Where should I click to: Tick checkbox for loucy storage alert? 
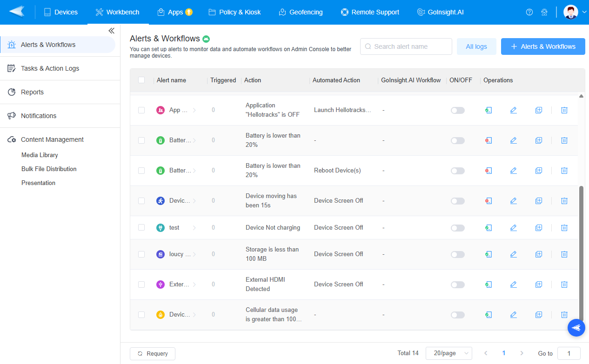(x=141, y=254)
